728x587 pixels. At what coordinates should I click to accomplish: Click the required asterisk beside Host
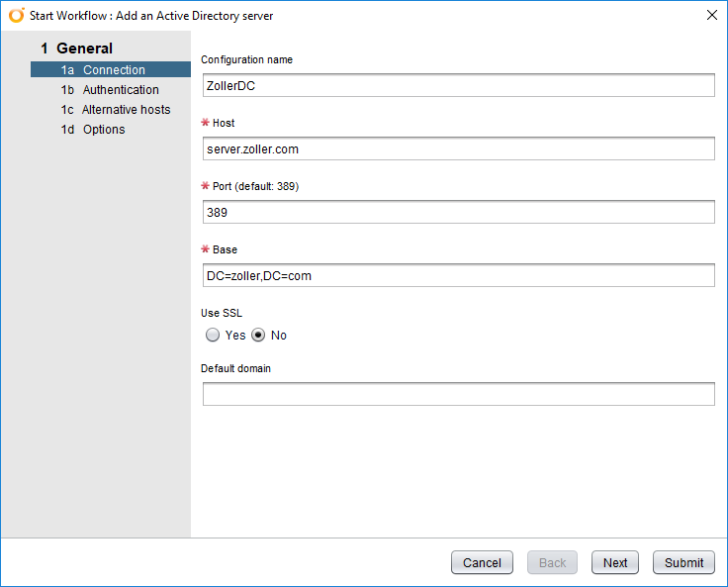pos(206,123)
